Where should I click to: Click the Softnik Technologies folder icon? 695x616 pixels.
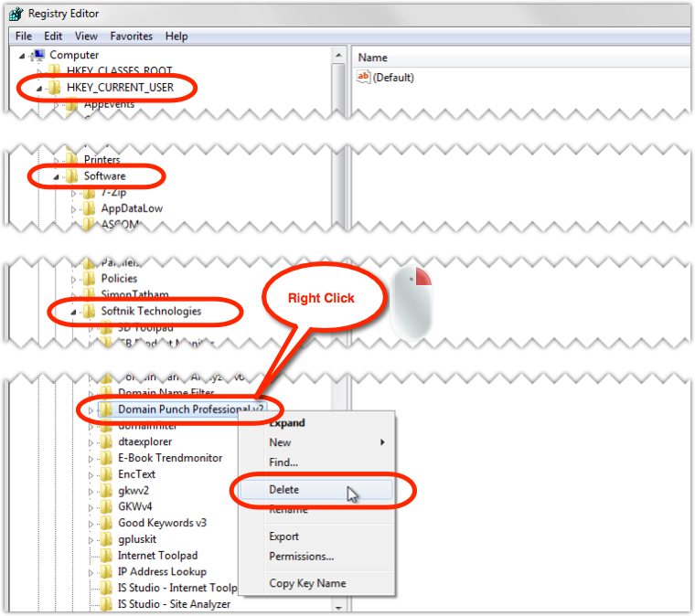pos(89,311)
